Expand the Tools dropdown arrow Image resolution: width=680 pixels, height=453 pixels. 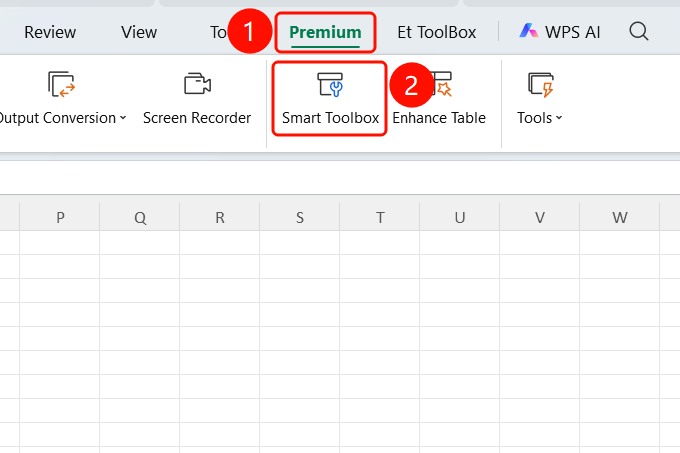pos(559,117)
